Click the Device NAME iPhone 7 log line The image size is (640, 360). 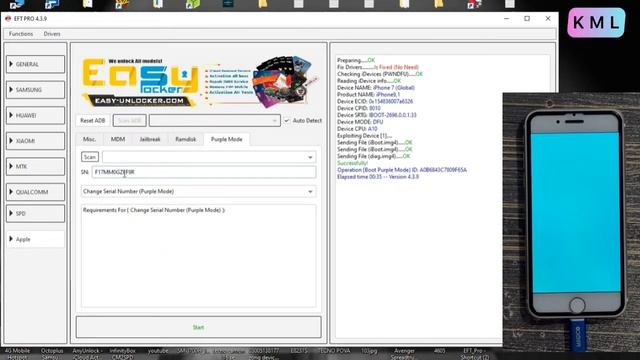(376, 88)
